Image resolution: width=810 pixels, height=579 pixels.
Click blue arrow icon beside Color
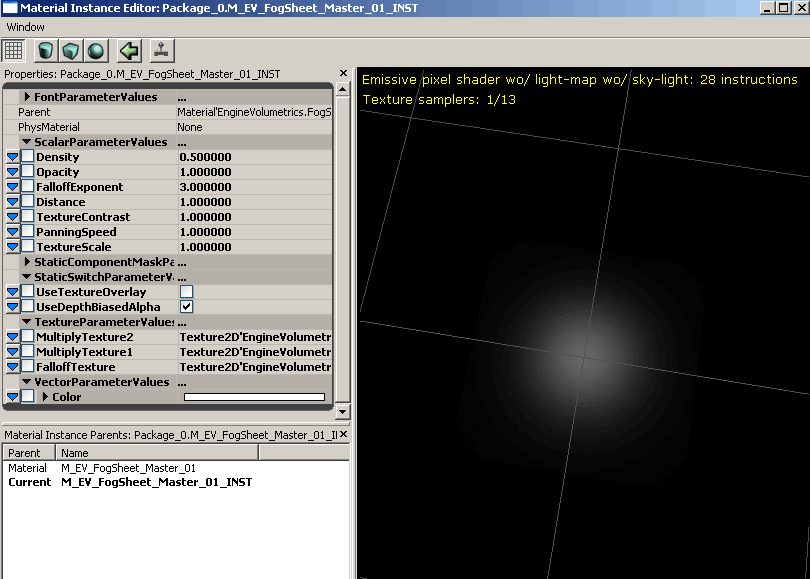click(x=13, y=397)
